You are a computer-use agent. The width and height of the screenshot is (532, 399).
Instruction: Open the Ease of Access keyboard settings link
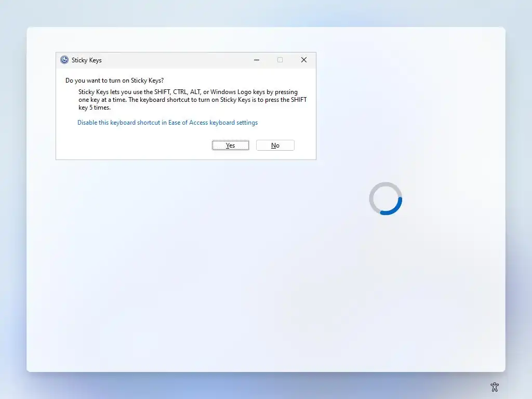pyautogui.click(x=168, y=123)
